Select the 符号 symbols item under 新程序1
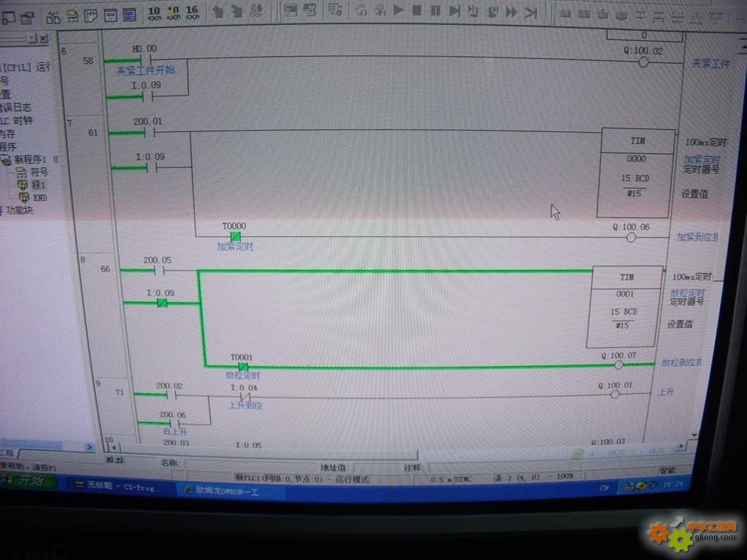The image size is (747, 560). 39,172
